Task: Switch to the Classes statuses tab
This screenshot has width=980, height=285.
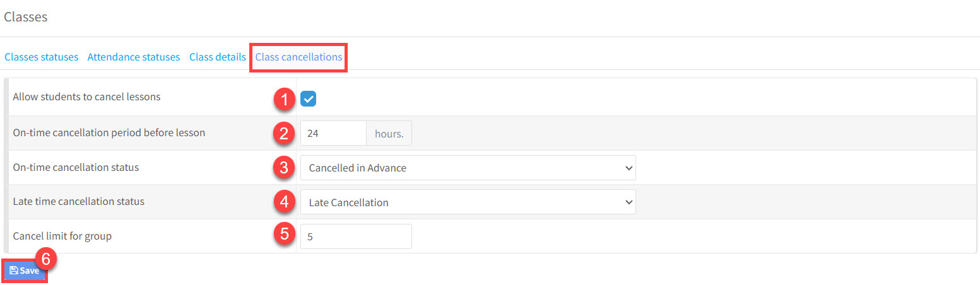Action: [x=42, y=57]
